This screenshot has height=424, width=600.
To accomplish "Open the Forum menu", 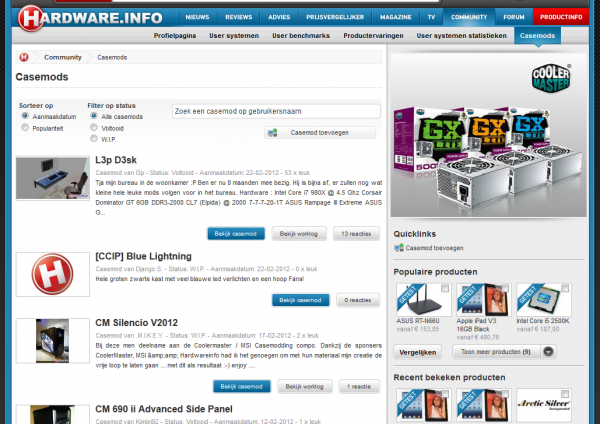I will click(x=514, y=17).
